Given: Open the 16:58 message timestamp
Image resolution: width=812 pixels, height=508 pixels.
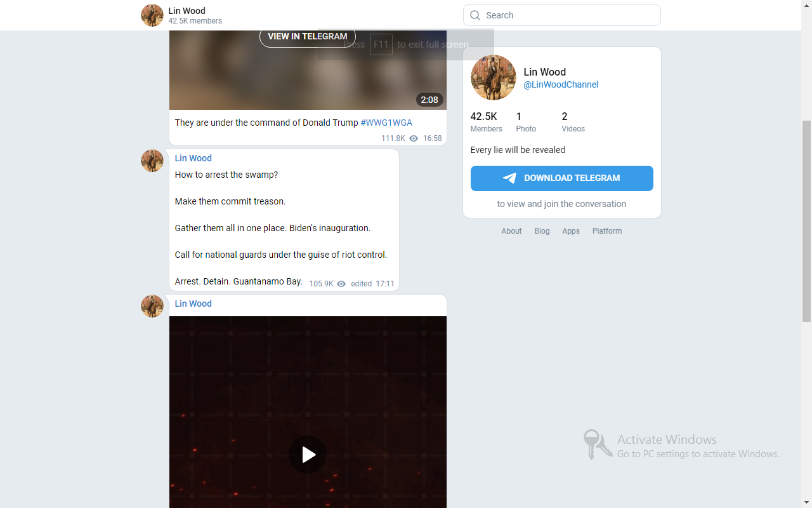Looking at the screenshot, I should 432,138.
